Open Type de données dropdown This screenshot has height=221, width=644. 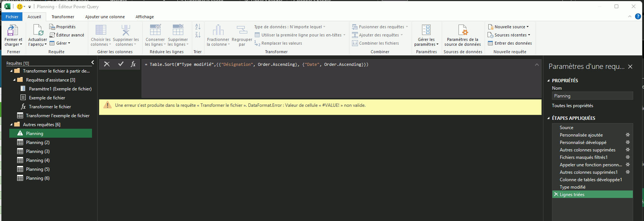click(290, 27)
